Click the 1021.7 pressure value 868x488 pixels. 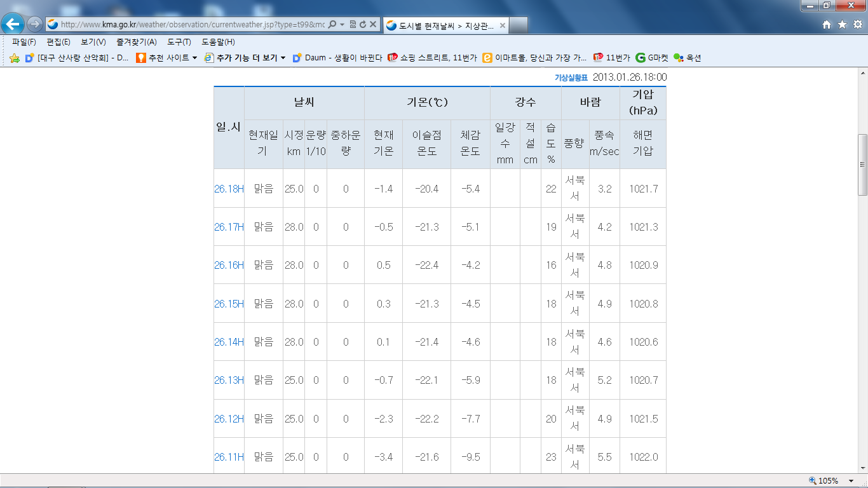tap(643, 189)
